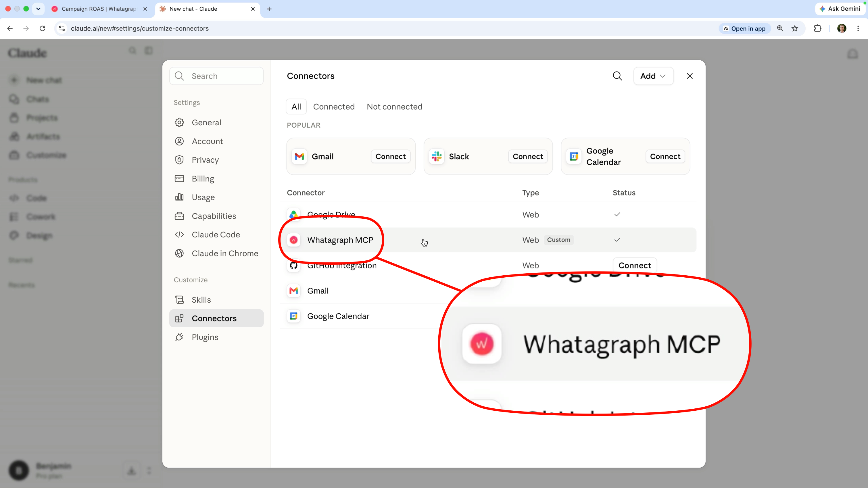Viewport: 868px width, 488px height.
Task: Open the page zoom magnifier icon
Action: (x=780, y=29)
